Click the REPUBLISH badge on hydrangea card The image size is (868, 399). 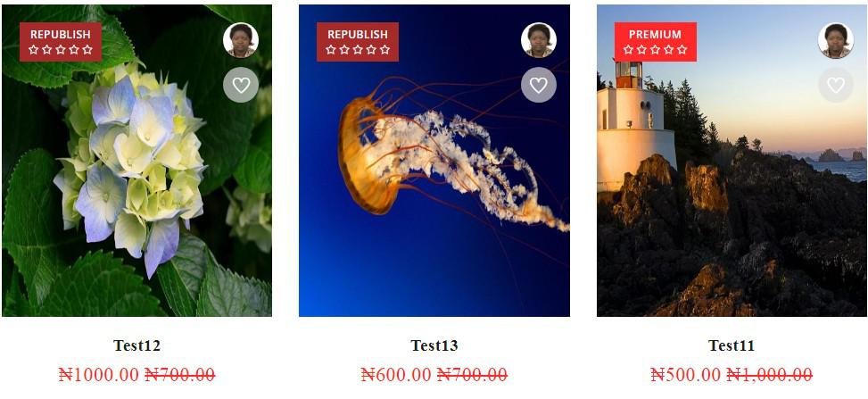61,42
